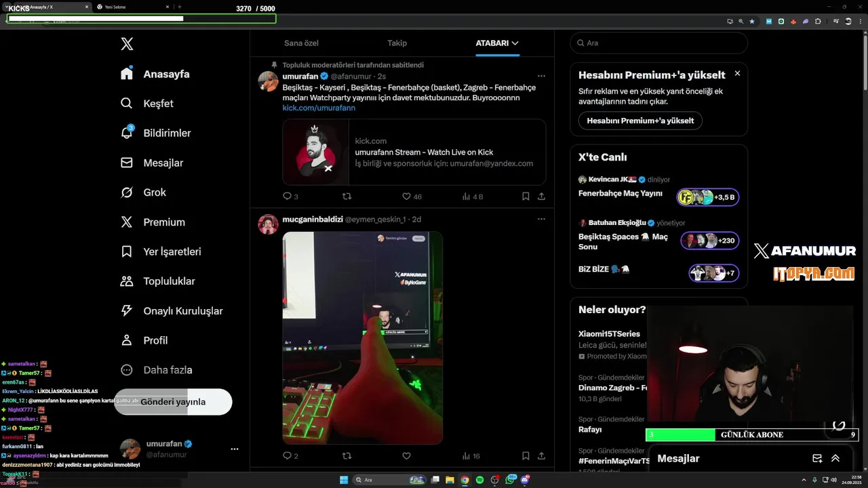Image resolution: width=868 pixels, height=488 pixels.
Task: Open Mesajlar in the sidebar menu
Action: tap(152, 163)
